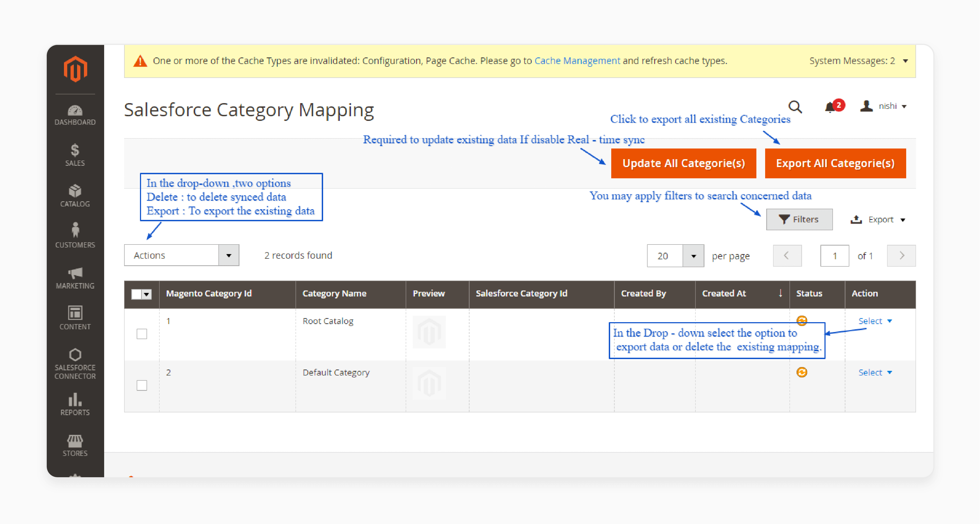Click the search magnifier icon
Screen dimensions: 980x524
[x=795, y=107]
